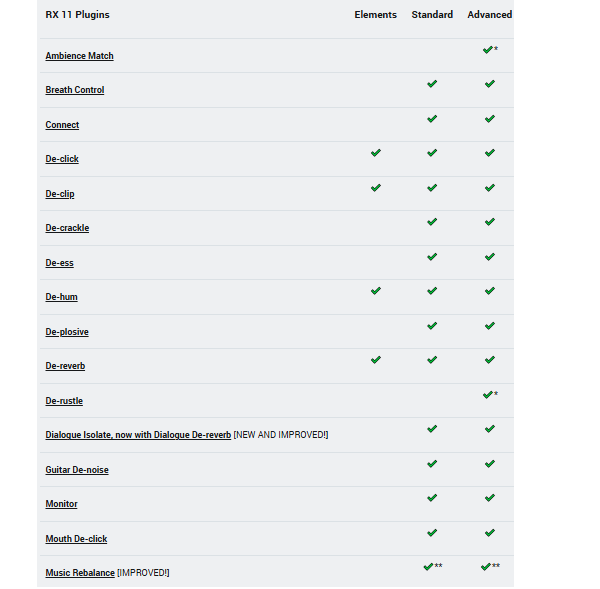This screenshot has height=589, width=600.
Task: Click the Elements checkmark in the De-click row
Action: [x=376, y=153]
